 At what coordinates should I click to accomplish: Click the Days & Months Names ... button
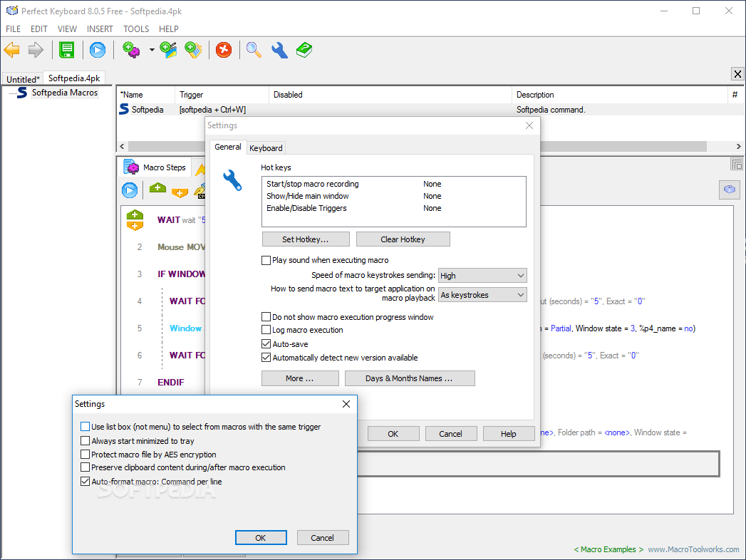click(x=410, y=378)
